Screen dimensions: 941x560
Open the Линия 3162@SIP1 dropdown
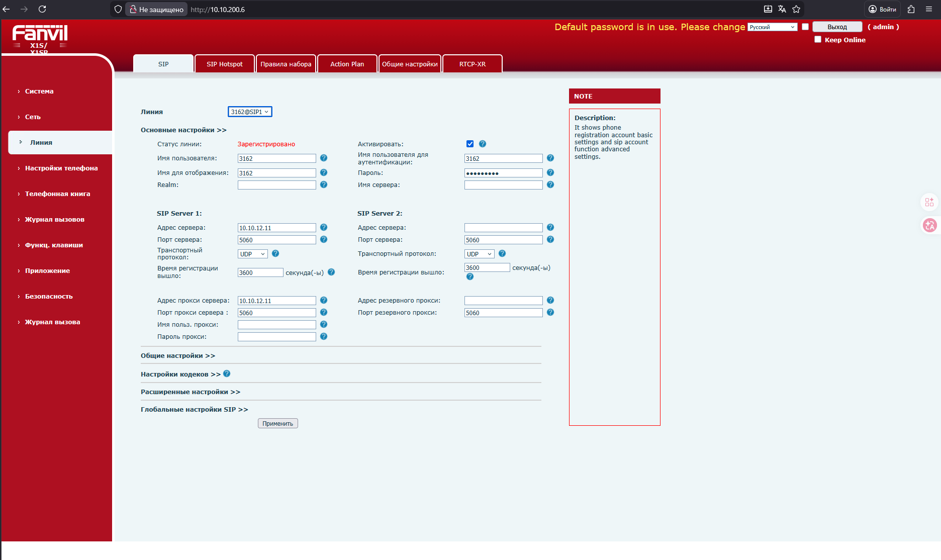click(250, 112)
